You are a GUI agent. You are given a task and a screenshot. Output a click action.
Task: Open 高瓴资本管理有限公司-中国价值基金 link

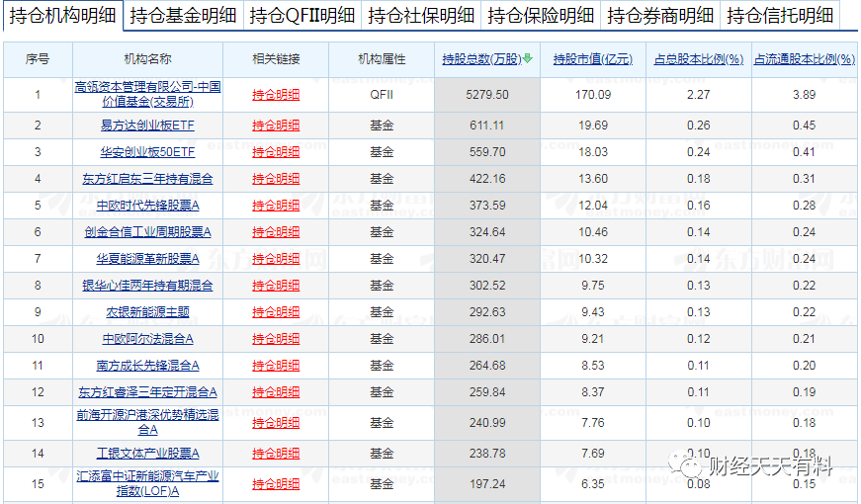[x=147, y=94]
